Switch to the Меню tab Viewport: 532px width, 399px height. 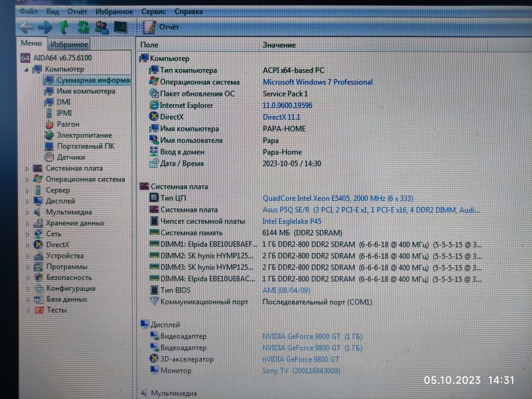31,43
